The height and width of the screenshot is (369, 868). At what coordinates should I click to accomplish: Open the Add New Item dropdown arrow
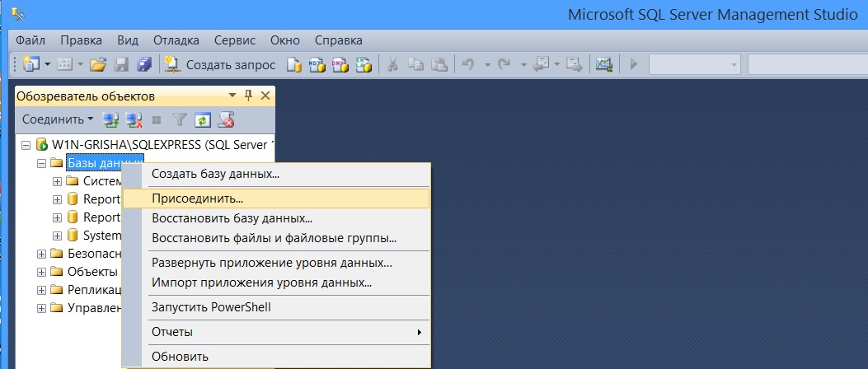click(x=81, y=65)
